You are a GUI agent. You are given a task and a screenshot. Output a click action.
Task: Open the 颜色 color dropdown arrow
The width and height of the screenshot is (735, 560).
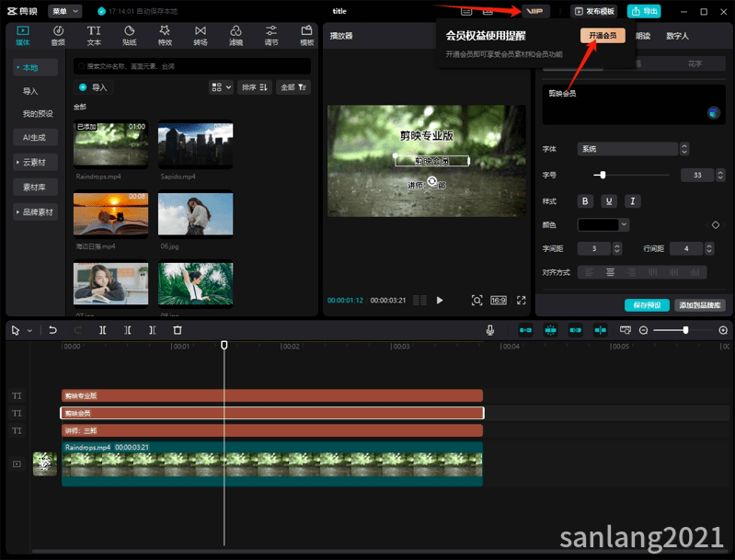click(624, 225)
